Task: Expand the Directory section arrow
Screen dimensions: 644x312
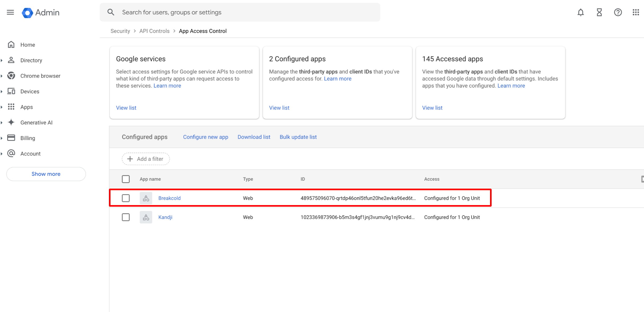Action: tap(2, 60)
